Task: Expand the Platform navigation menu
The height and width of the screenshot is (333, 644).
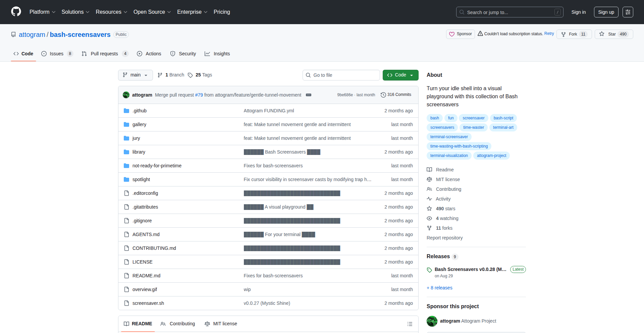Action: coord(42,12)
